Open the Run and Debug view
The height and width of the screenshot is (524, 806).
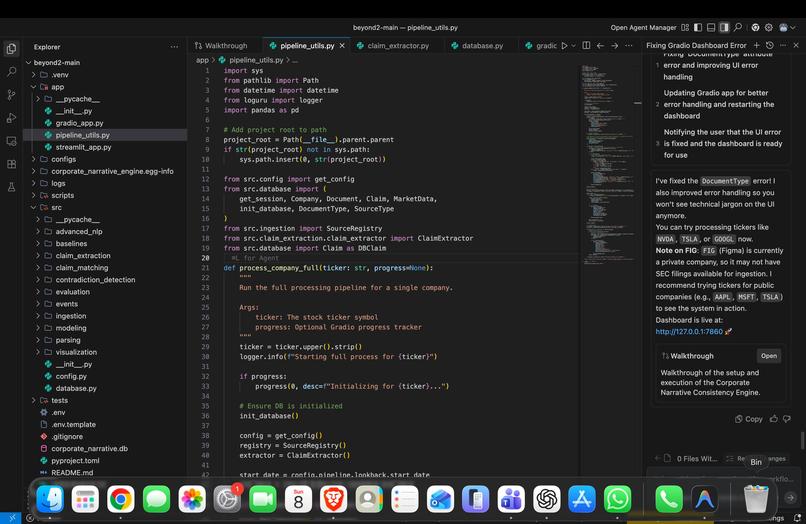pyautogui.click(x=11, y=118)
